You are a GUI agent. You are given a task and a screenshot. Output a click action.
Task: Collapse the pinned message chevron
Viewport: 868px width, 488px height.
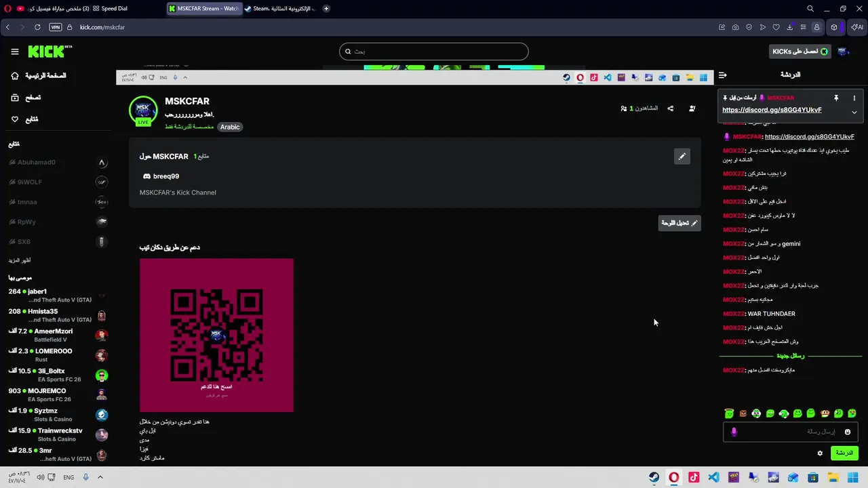click(x=854, y=112)
